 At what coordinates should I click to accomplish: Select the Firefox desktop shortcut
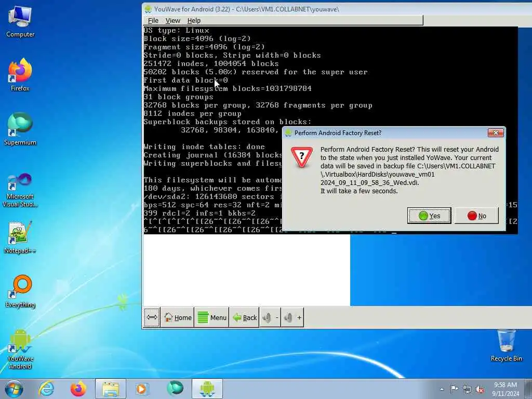tap(20, 75)
